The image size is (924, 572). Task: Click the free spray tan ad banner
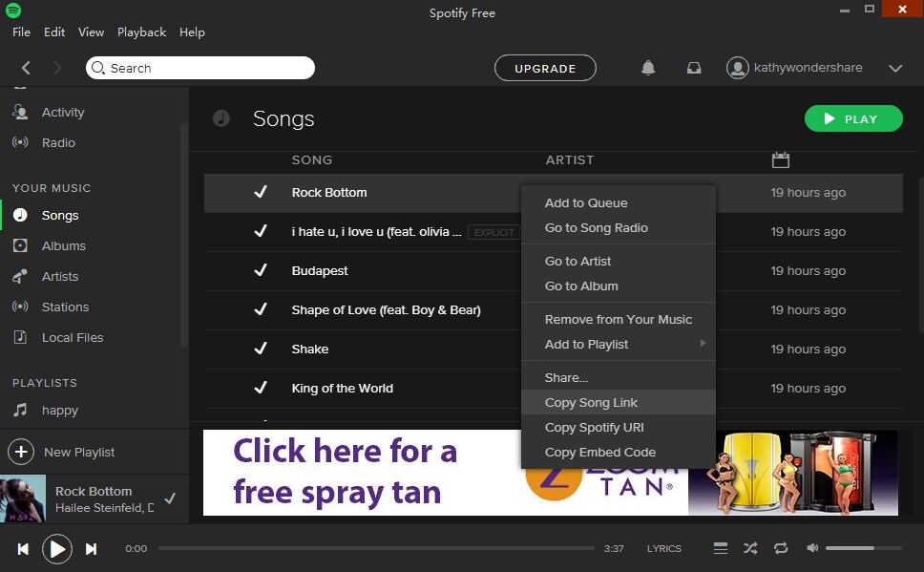coord(551,473)
